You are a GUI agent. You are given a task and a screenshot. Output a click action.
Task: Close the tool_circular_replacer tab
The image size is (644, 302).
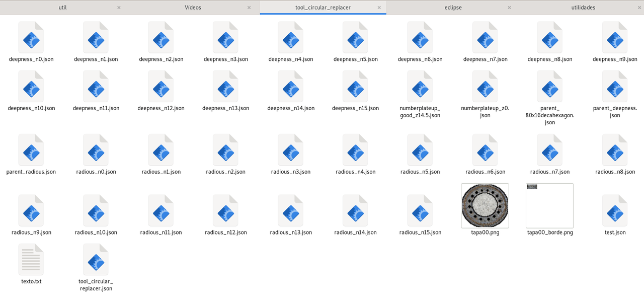[x=379, y=8]
